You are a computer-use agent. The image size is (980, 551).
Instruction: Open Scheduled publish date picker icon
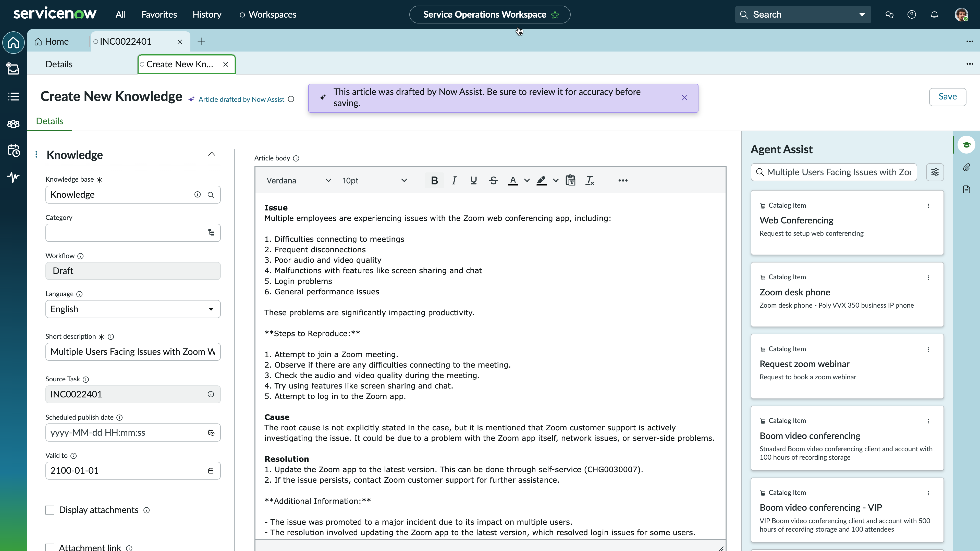pyautogui.click(x=211, y=433)
